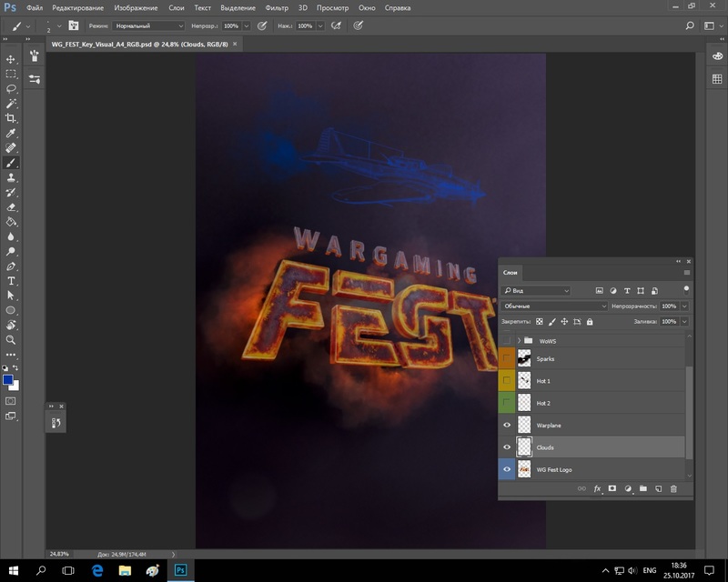Viewport: 728px width, 582px height.
Task: Switch to WG_FEST_Key_Visual_A4_RGB.psd document tab
Action: pos(140,44)
